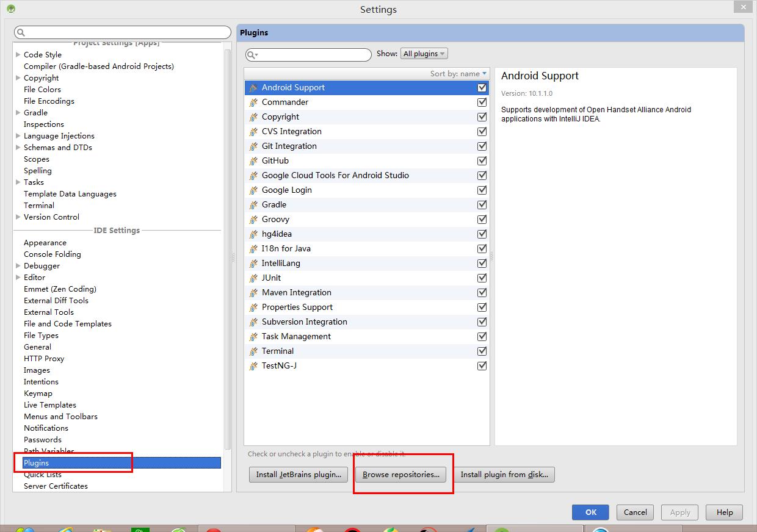Click the TestNG-J plugin icon
This screenshot has height=532, width=757.
click(253, 366)
